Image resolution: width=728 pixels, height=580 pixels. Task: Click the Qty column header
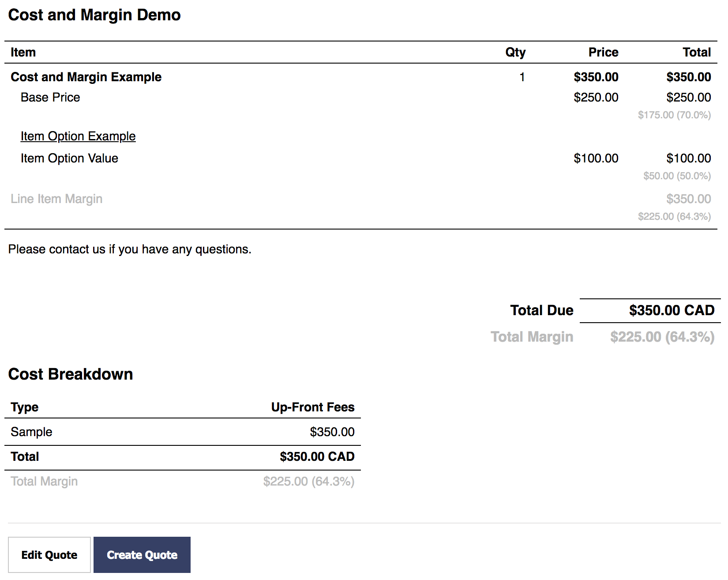tap(515, 53)
